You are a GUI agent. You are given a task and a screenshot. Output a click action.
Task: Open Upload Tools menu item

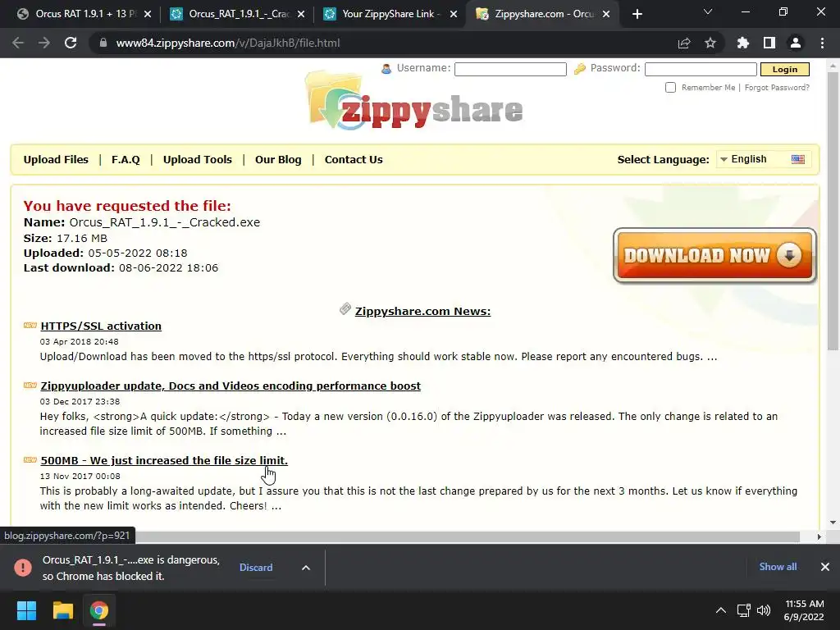(197, 160)
